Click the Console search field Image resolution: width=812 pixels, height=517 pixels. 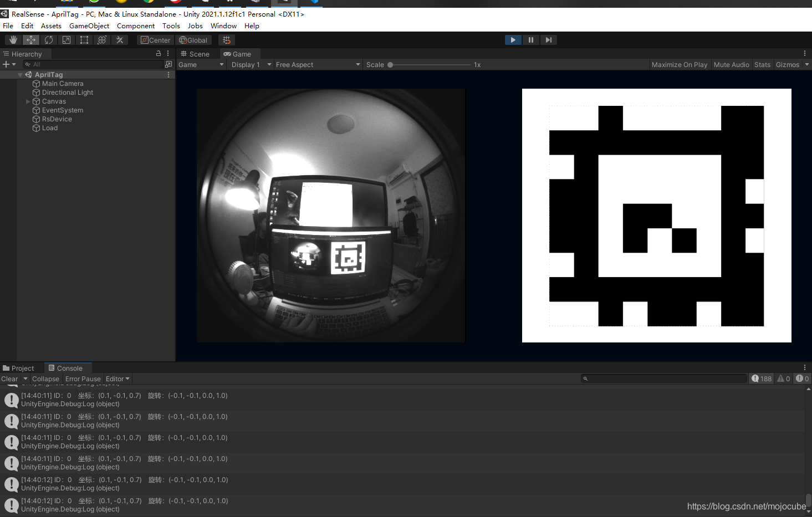[664, 378]
